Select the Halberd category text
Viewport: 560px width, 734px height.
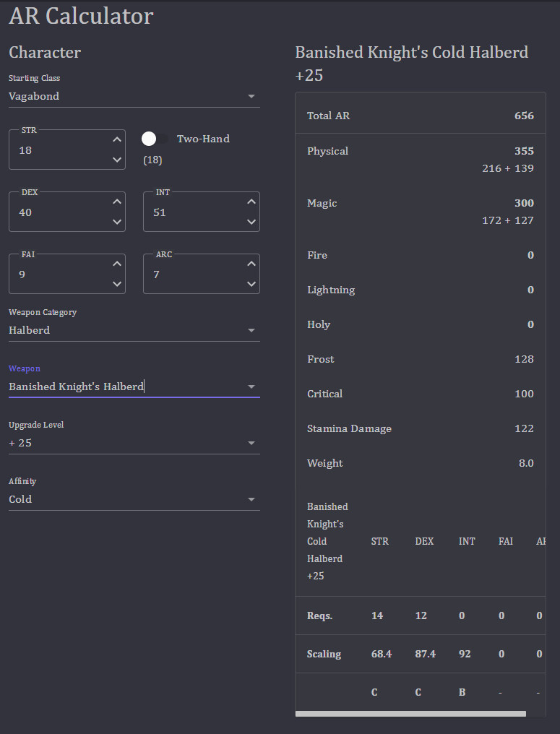click(x=29, y=330)
